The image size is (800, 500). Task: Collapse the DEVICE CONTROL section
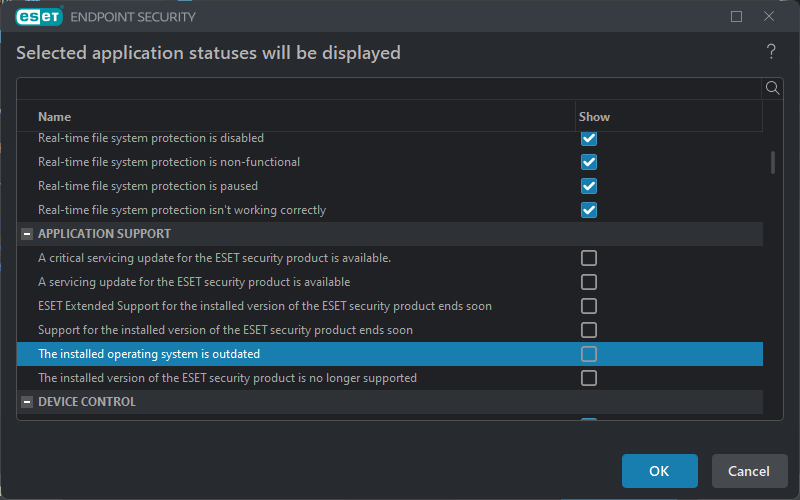coord(26,402)
